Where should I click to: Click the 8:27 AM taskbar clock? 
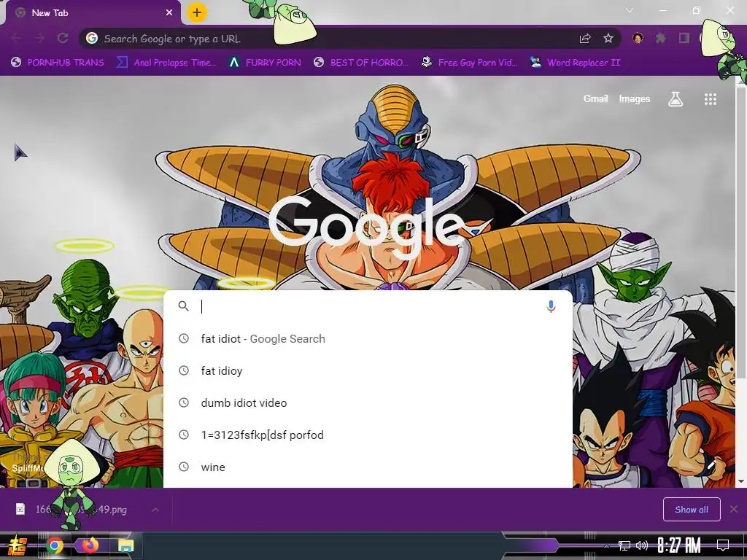point(679,545)
